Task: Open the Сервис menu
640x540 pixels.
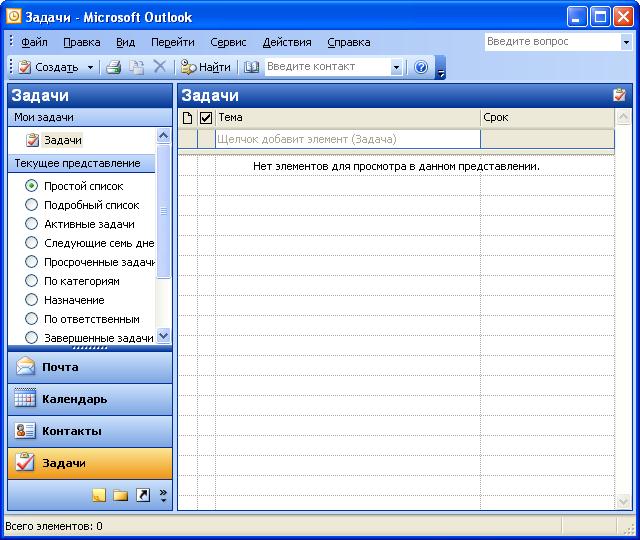Action: pos(228,42)
